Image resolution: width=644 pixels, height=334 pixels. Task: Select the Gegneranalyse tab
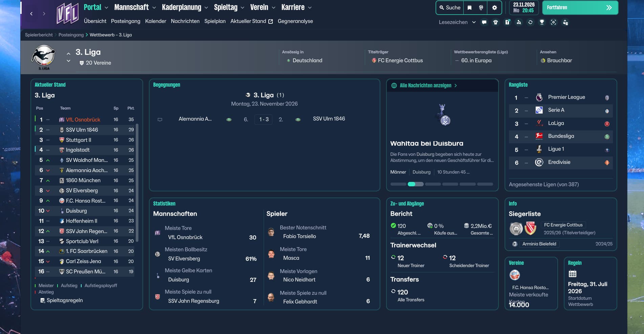[295, 21]
